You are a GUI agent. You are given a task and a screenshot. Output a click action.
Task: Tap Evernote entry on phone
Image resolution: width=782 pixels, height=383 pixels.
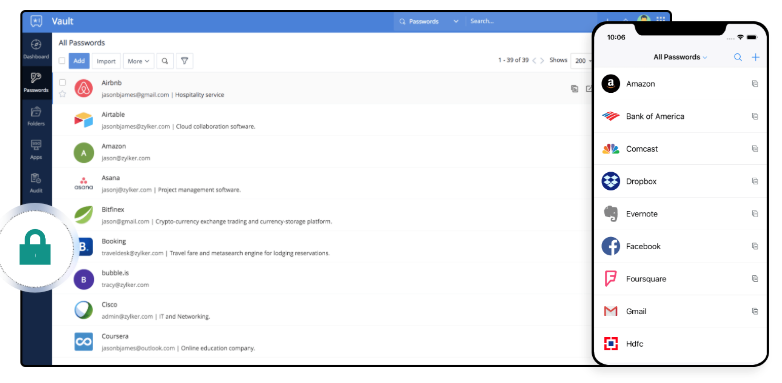point(681,213)
